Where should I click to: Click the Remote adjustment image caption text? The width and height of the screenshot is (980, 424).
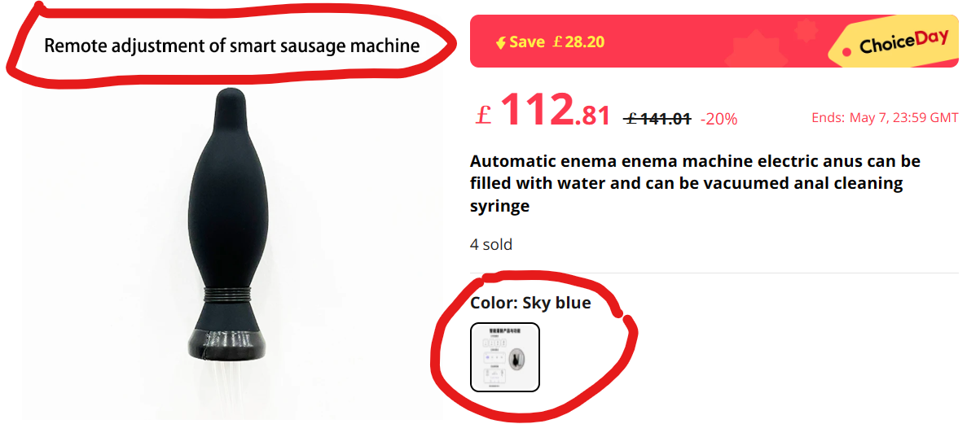tap(232, 46)
